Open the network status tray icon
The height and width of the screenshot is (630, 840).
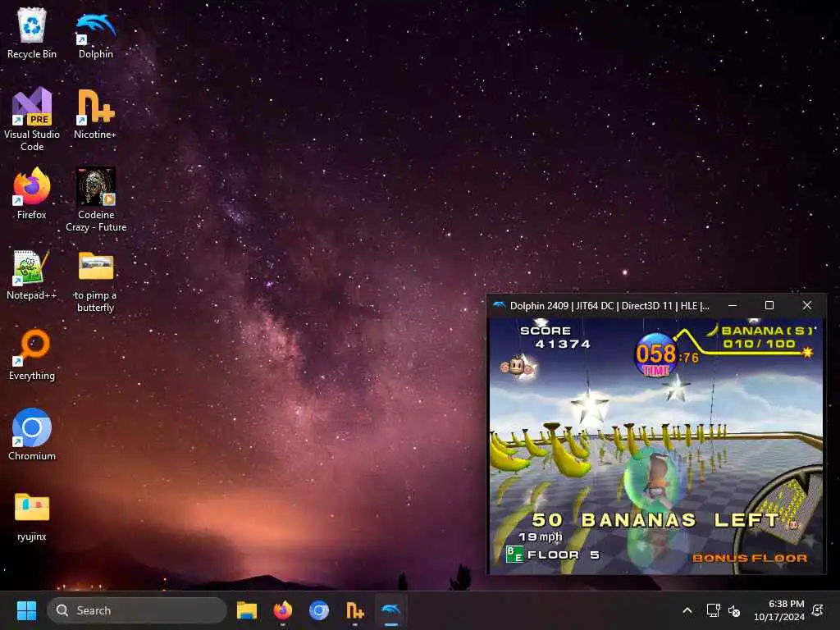point(713,610)
